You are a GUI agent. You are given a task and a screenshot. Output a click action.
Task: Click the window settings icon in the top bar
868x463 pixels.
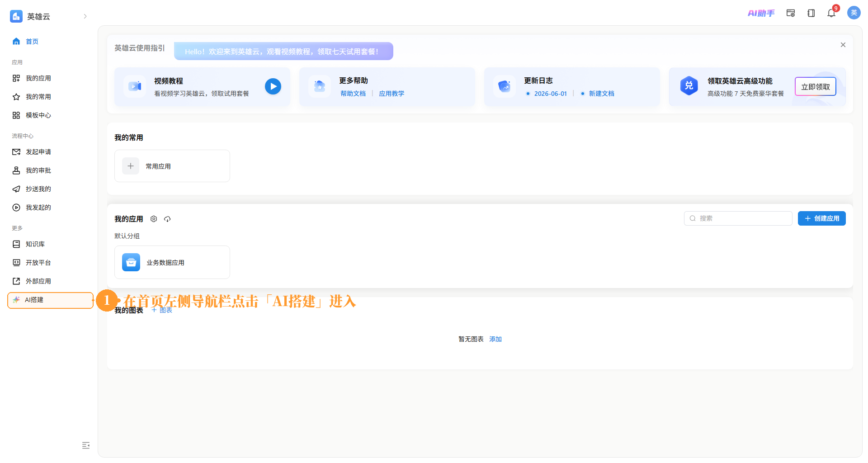pos(791,13)
